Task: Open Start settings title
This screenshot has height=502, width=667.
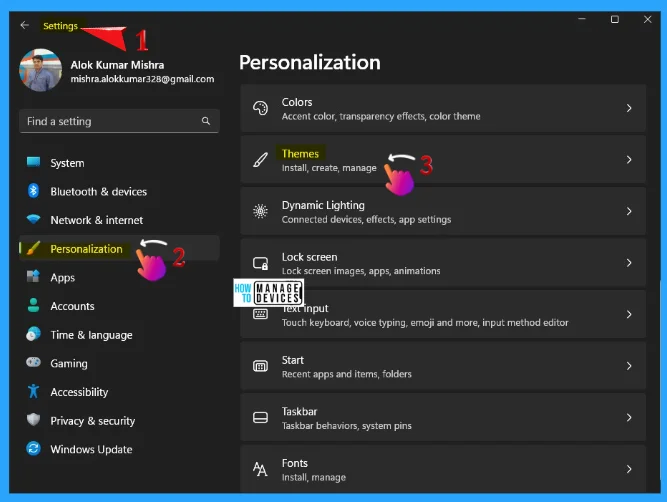Action: point(293,360)
